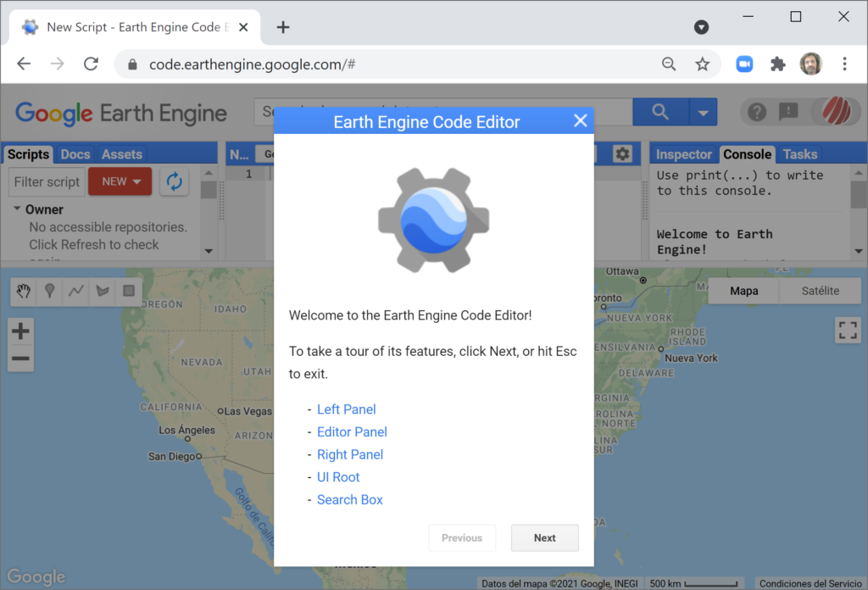Open the browser zoom indicator

click(x=669, y=64)
